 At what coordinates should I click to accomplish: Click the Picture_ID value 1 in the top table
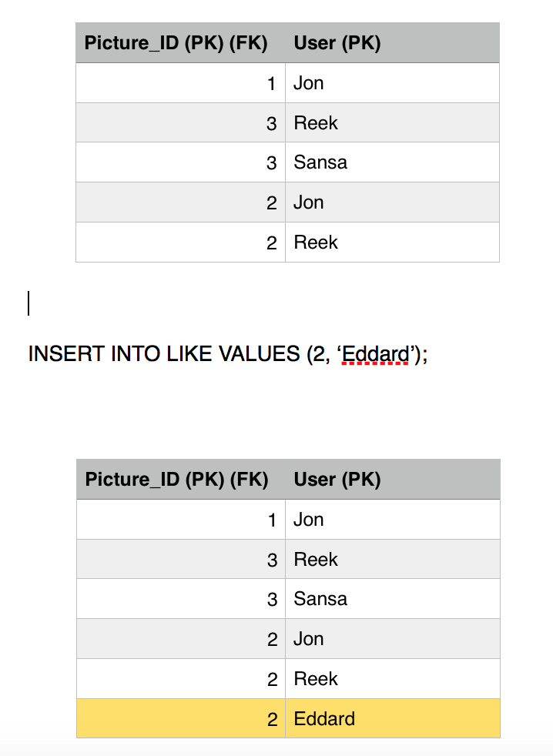click(271, 83)
